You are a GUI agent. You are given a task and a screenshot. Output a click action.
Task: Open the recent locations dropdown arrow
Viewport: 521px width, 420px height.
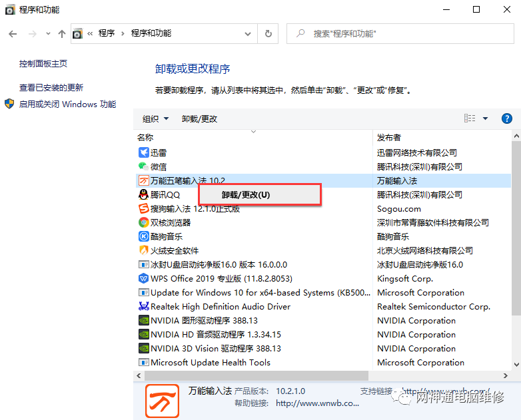coord(48,33)
